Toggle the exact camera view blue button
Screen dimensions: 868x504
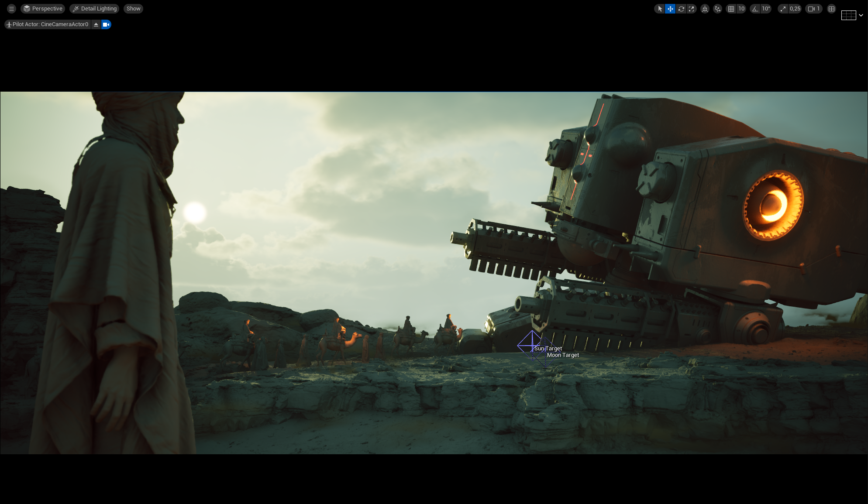106,24
